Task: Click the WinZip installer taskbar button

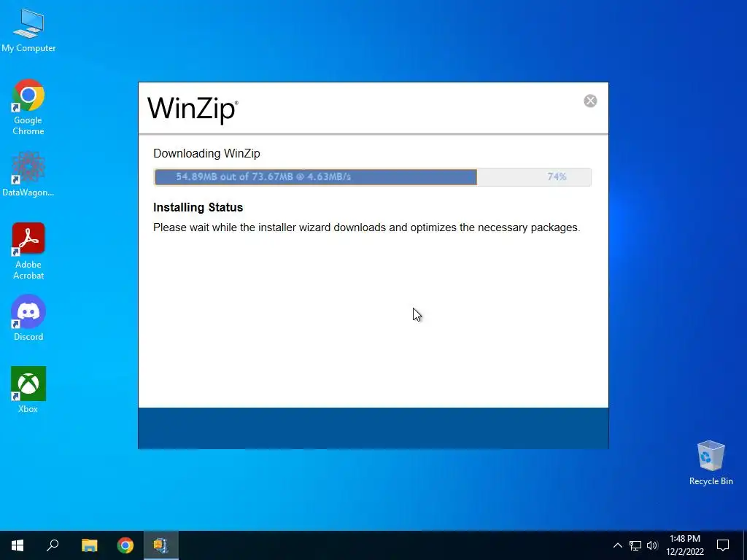Action: pos(161,545)
